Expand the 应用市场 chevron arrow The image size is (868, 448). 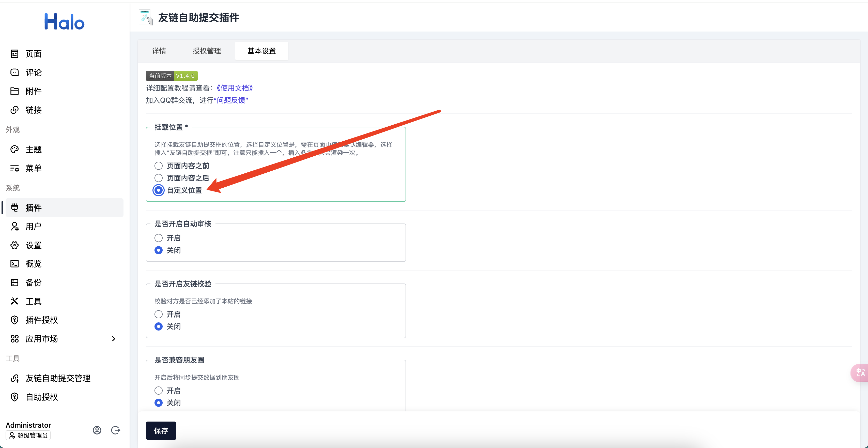click(x=114, y=338)
